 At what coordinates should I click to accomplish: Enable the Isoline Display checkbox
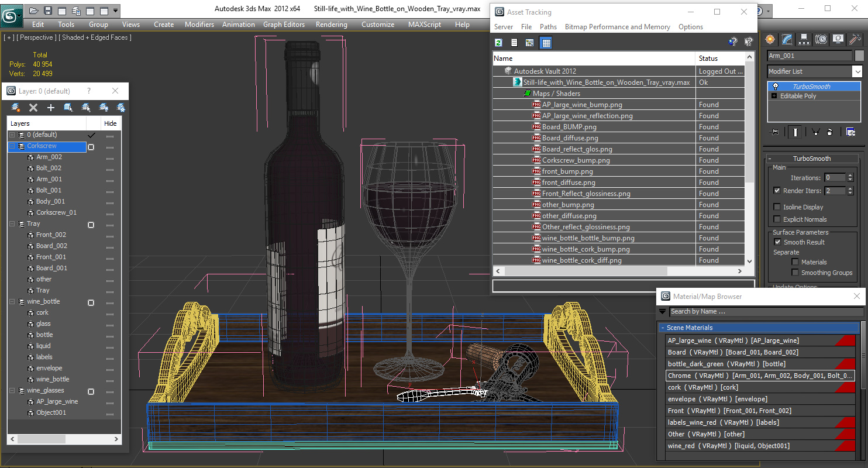777,207
